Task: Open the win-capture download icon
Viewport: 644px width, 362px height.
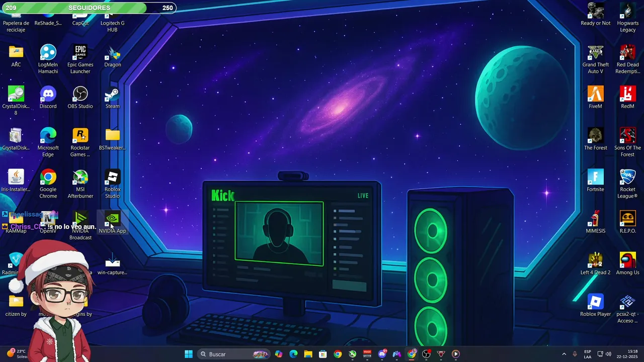Action: 113,264
